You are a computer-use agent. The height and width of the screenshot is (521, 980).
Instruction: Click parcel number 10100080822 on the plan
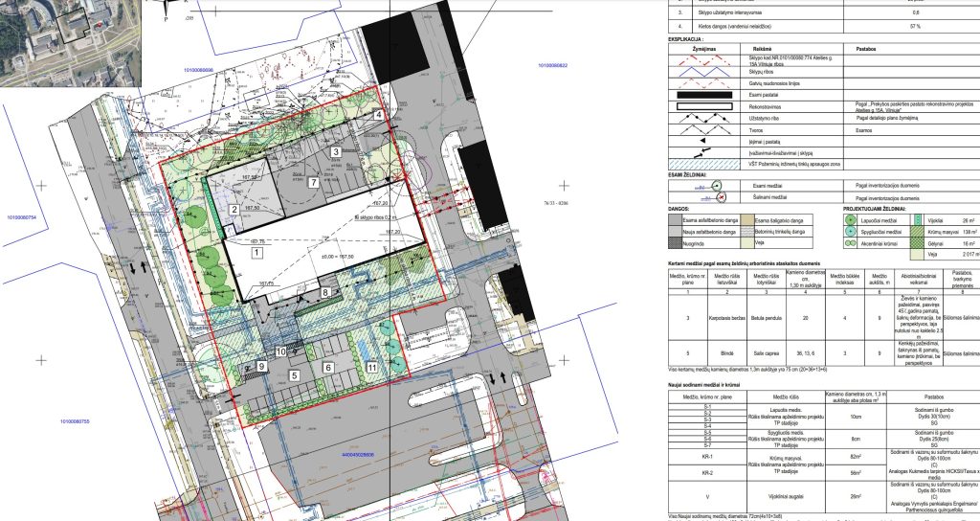[x=552, y=66]
